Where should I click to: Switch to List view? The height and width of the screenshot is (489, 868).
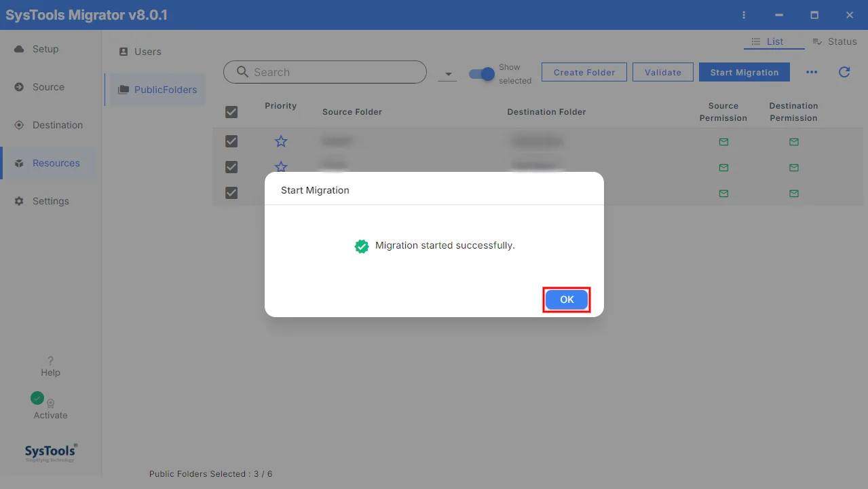(x=774, y=41)
